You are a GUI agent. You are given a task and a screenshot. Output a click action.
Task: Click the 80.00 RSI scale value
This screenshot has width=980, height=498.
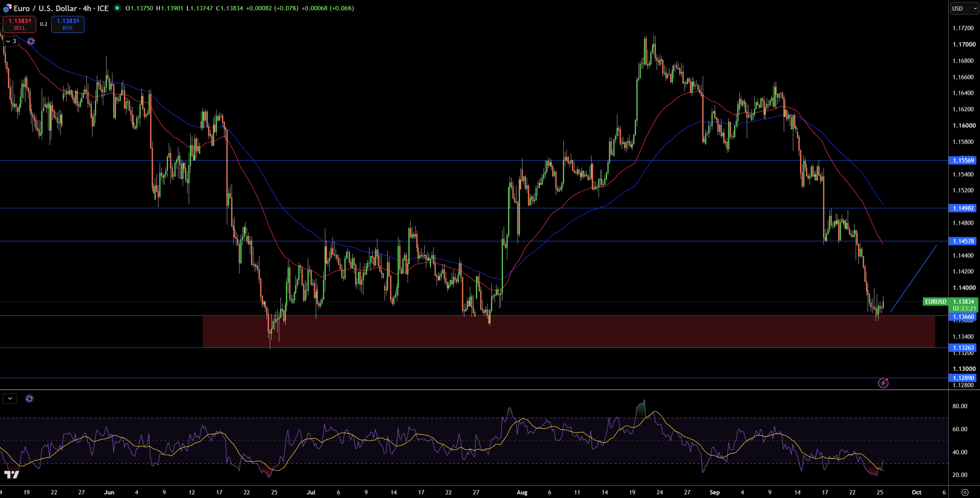[960, 406]
